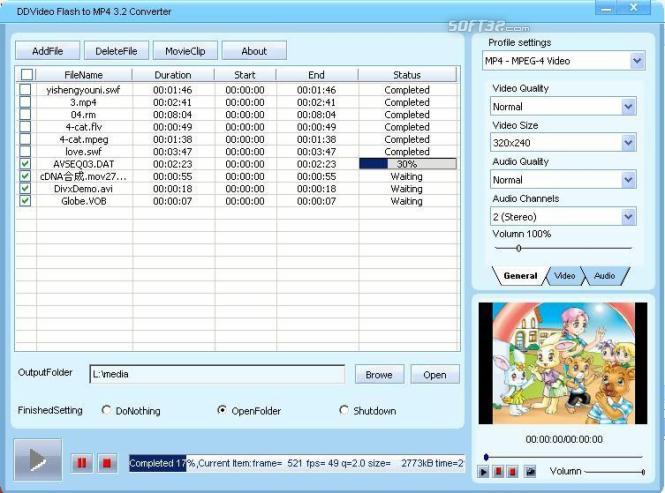665x493 pixels.
Task: Play the preview video
Action: 483,471
